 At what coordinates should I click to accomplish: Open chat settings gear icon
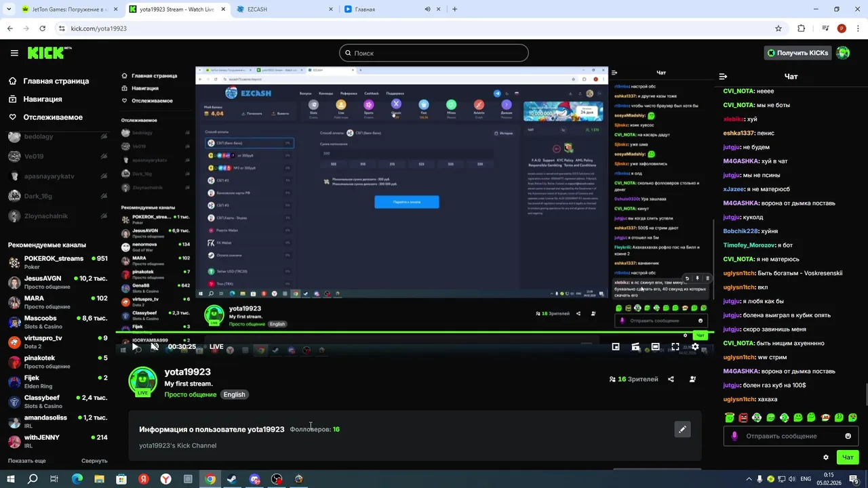[825, 457]
